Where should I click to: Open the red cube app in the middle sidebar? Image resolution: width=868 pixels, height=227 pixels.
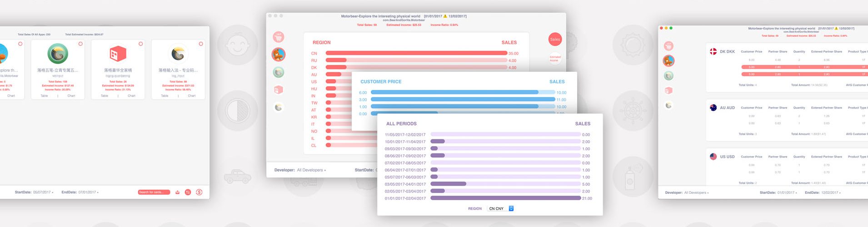(279, 90)
